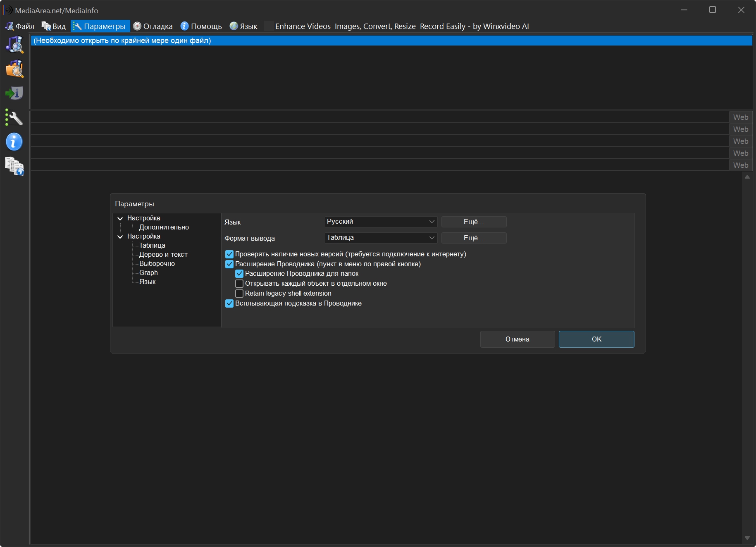Click the blue info icon in sidebar

(x=14, y=142)
